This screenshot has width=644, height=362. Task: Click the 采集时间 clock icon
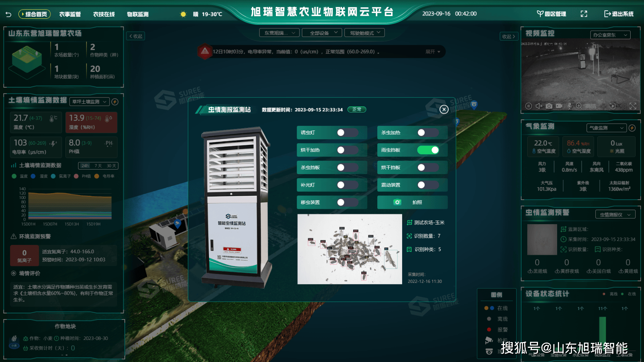click(x=563, y=239)
